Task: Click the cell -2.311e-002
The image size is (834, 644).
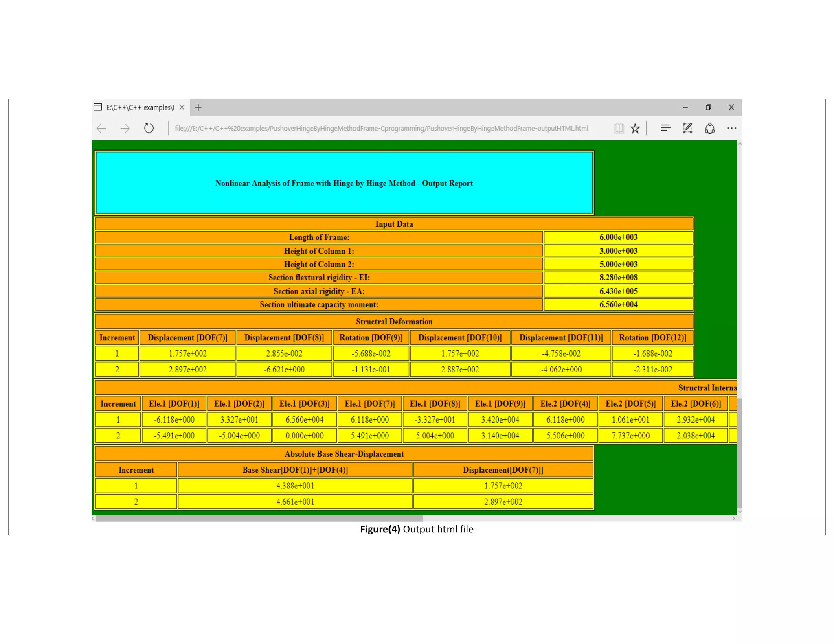Action: (653, 370)
